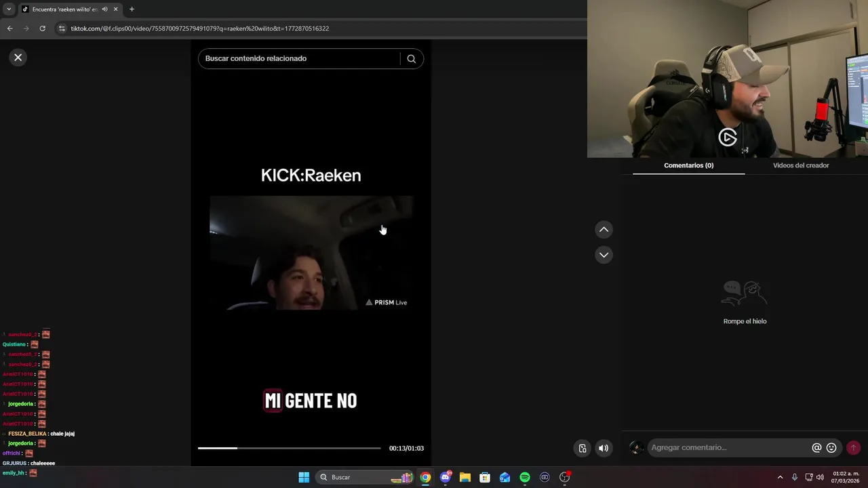
Task: Click the 00:13/01:03 time indicator
Action: [x=406, y=449]
